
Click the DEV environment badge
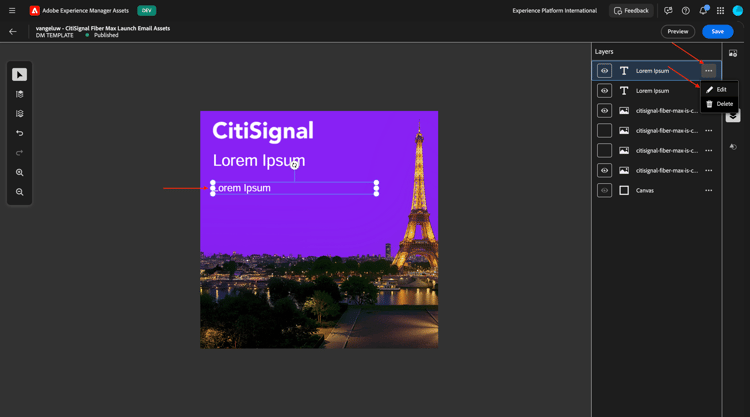[146, 11]
